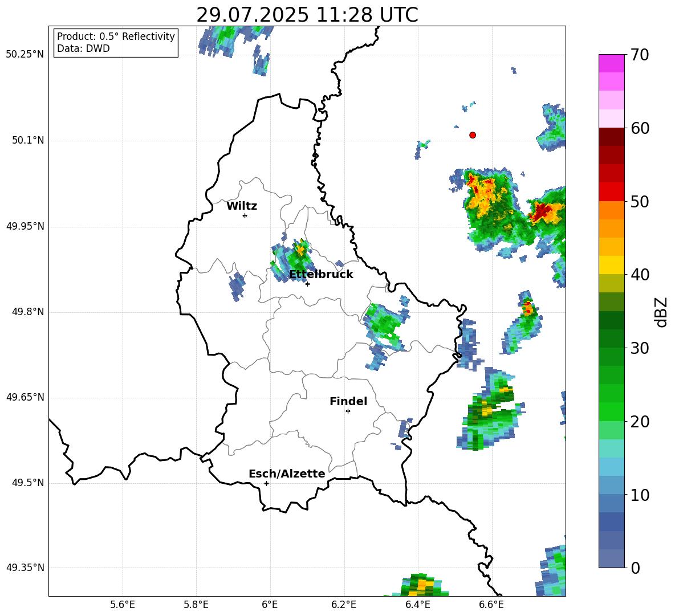Click the red radar site marker dot
This screenshot has width=675, height=616.
473,135
